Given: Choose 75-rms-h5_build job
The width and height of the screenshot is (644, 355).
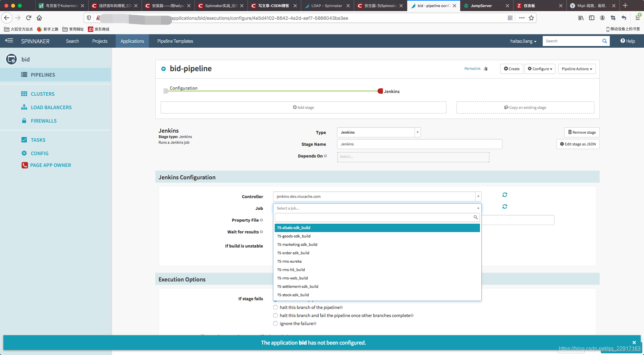Looking at the screenshot, I should pos(377,270).
